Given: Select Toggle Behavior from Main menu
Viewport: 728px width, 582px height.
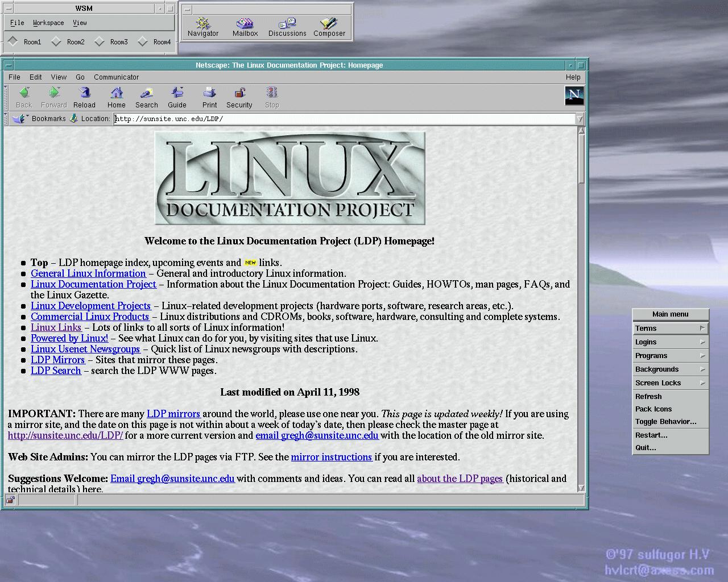Looking at the screenshot, I should 671,421.
